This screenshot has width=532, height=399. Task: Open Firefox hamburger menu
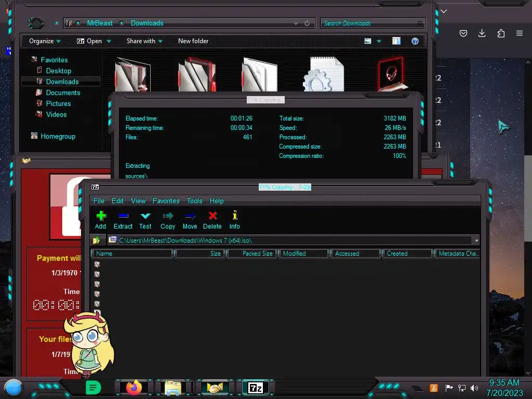(x=520, y=33)
